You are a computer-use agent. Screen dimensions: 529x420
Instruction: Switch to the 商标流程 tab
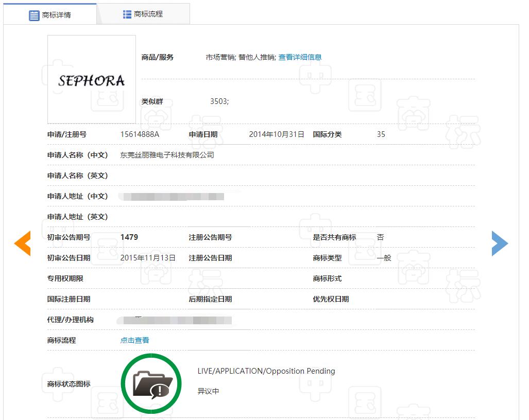click(x=143, y=14)
